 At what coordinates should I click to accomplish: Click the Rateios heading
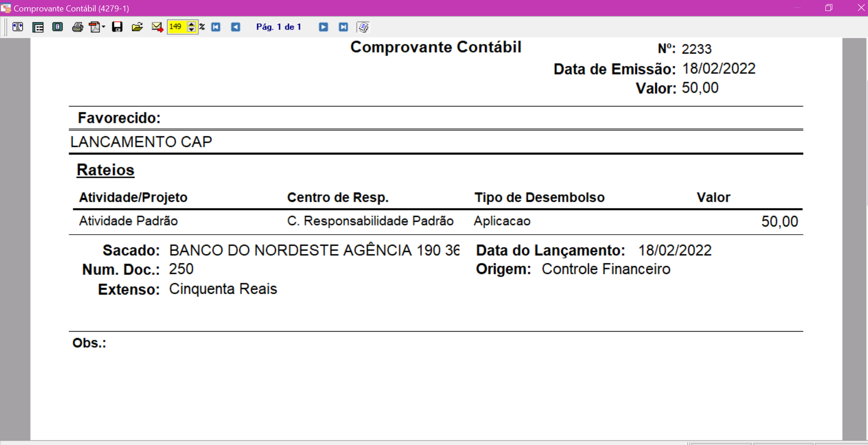coord(105,170)
